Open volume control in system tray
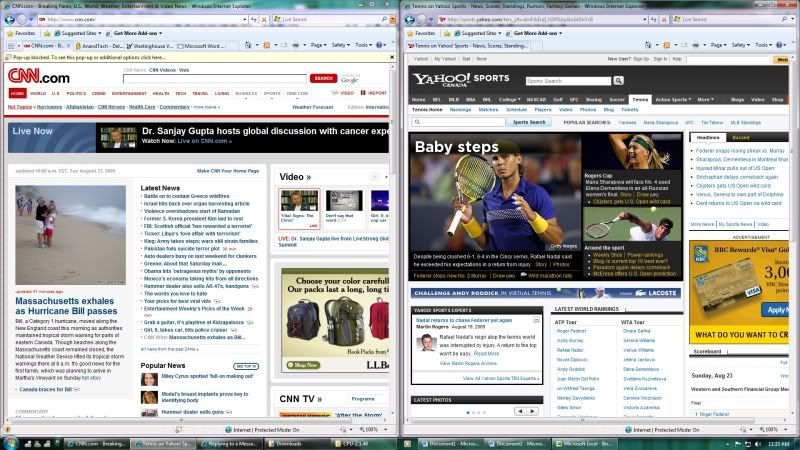The height and width of the screenshot is (450, 800). pyautogui.click(x=758, y=444)
